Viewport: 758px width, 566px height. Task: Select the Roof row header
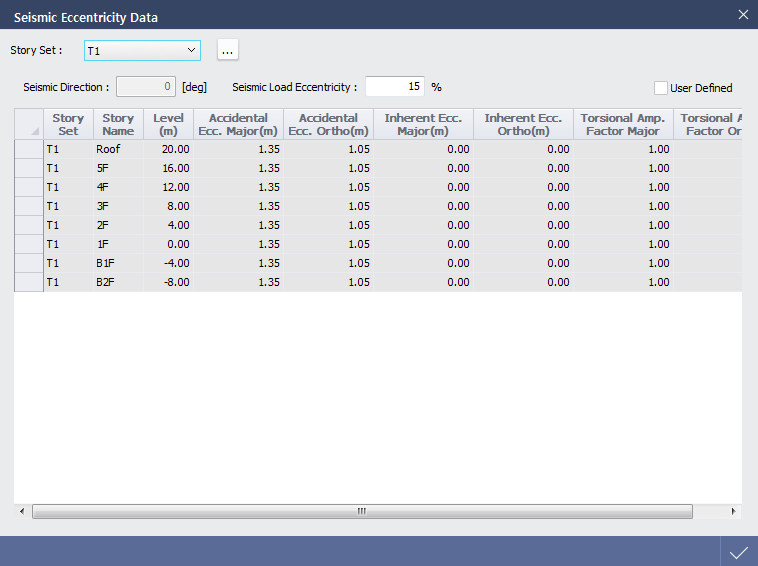click(x=29, y=149)
